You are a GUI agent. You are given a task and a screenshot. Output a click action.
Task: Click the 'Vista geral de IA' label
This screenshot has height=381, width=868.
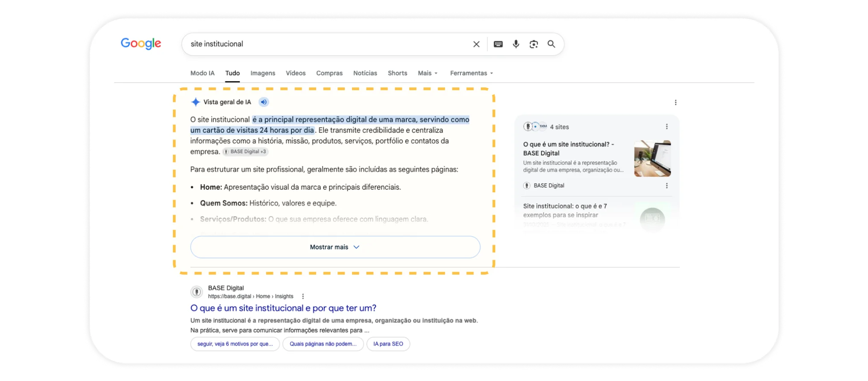[x=227, y=102]
